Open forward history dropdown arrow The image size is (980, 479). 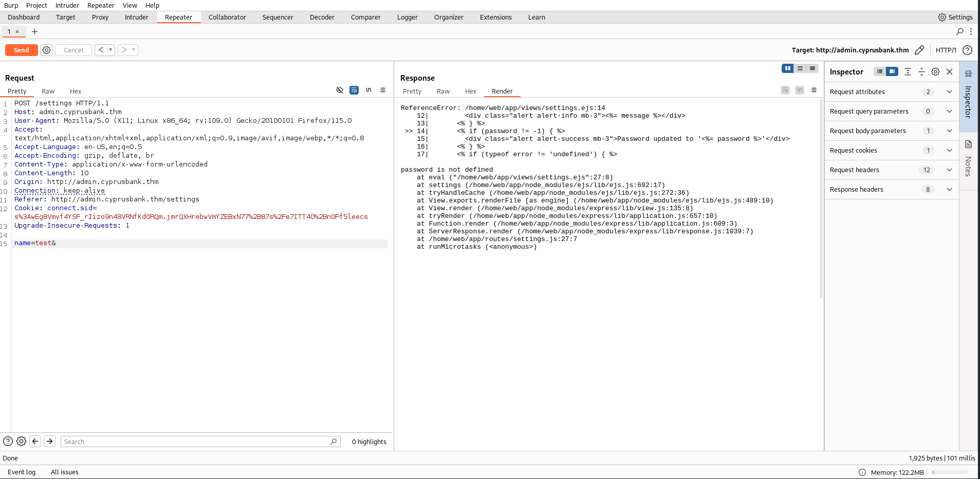pos(134,50)
